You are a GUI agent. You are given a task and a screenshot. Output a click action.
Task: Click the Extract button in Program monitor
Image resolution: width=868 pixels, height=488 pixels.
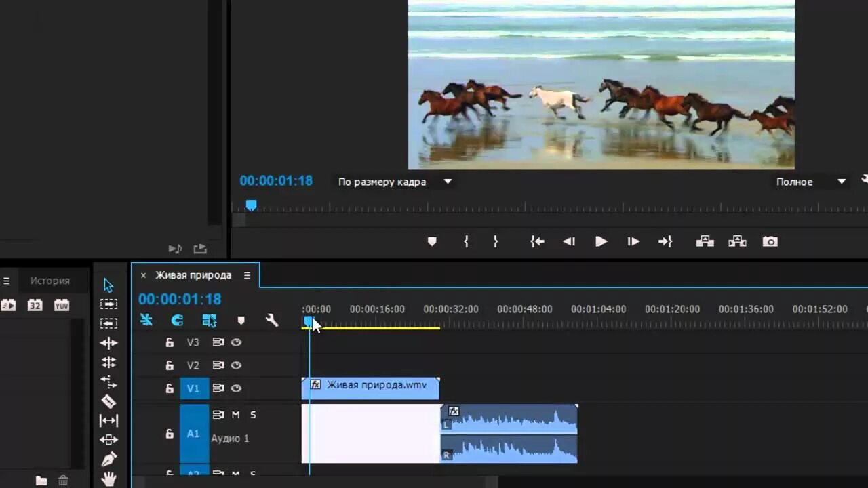coord(737,241)
